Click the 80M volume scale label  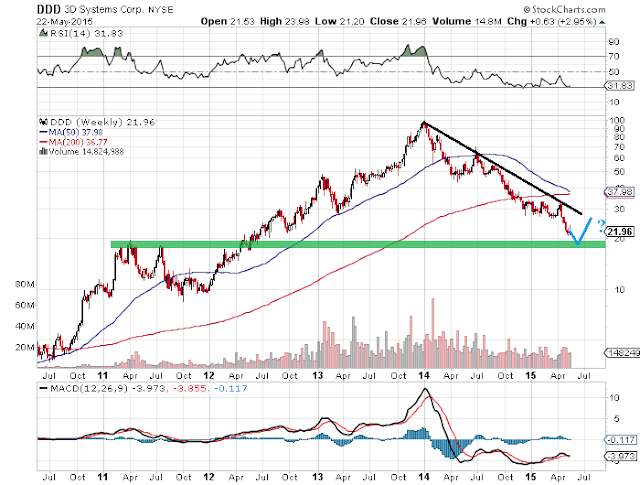[24, 284]
